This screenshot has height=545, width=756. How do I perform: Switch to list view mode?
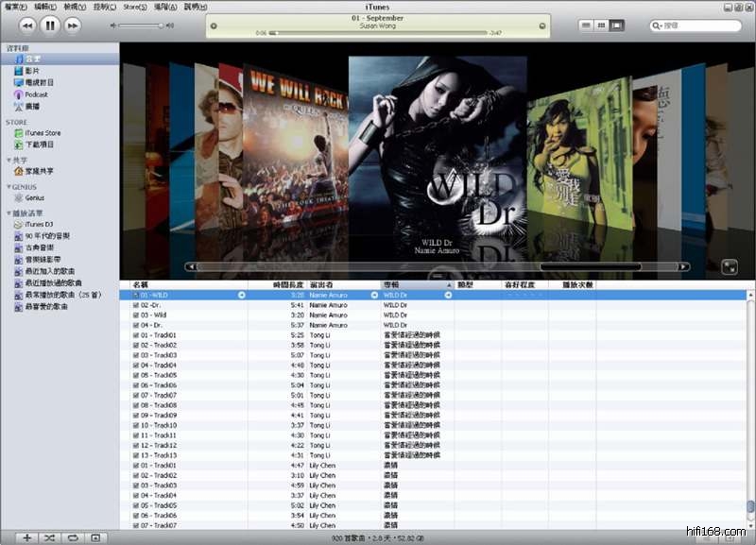point(586,26)
